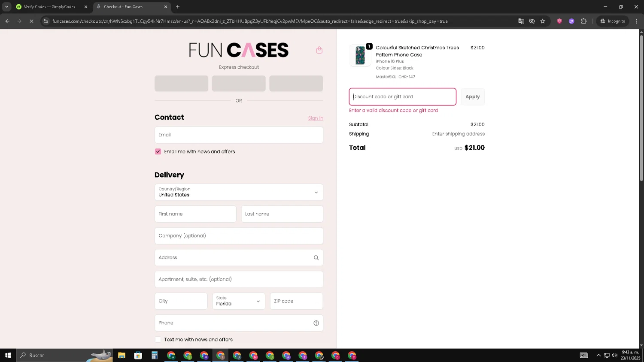Open the State dropdown showing Florida
This screenshot has width=644, height=362.
[x=239, y=301]
